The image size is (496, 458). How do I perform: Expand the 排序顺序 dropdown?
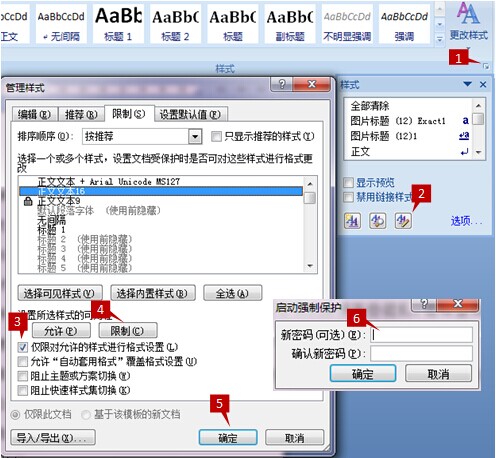tap(195, 136)
